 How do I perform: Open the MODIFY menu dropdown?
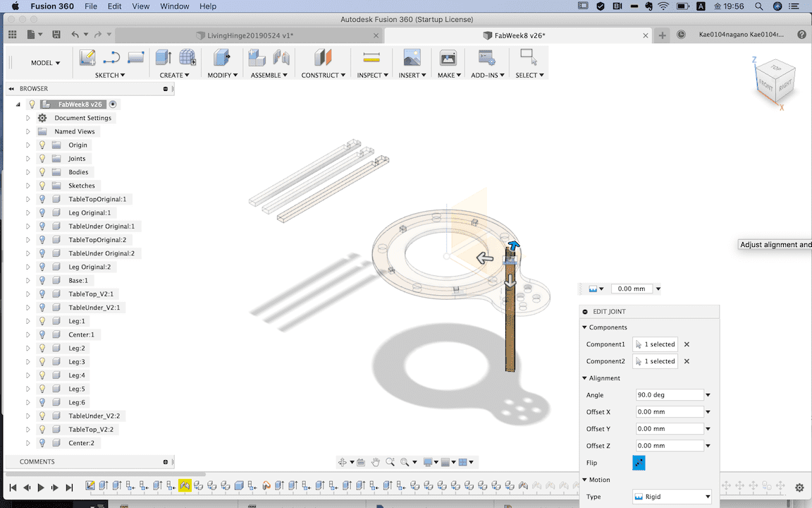(223, 75)
